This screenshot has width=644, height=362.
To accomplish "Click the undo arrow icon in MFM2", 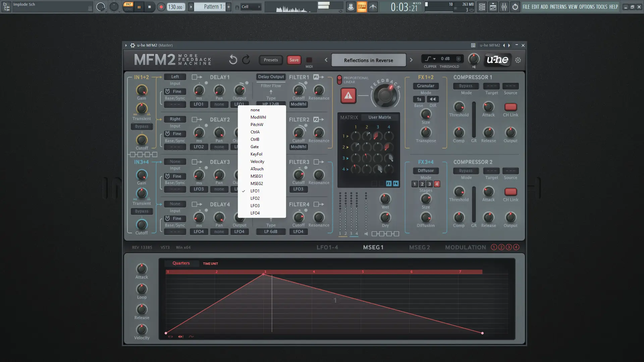I will 233,60.
